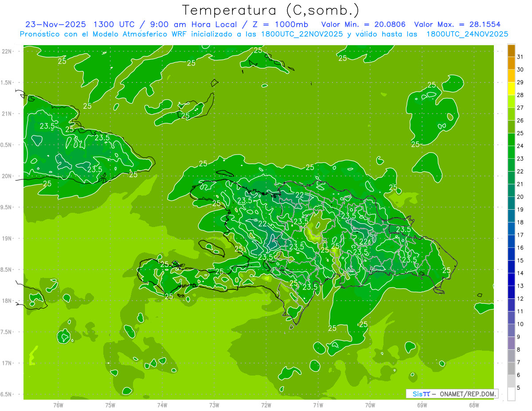
Task: Click the title Temperatura (C,somb.)
Action: coord(271,11)
